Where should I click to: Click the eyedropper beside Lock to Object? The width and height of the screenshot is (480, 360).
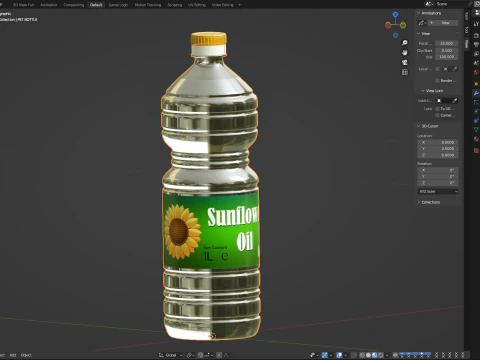point(454,101)
